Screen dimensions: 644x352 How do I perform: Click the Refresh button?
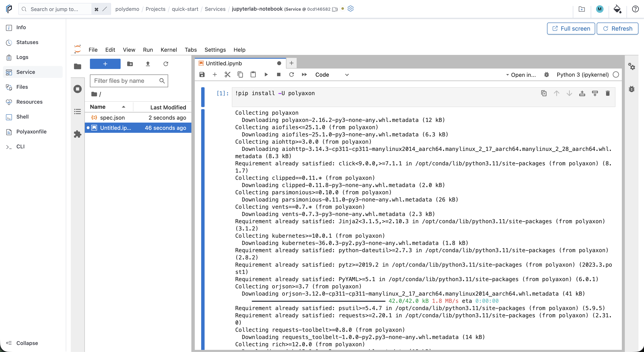click(x=617, y=29)
